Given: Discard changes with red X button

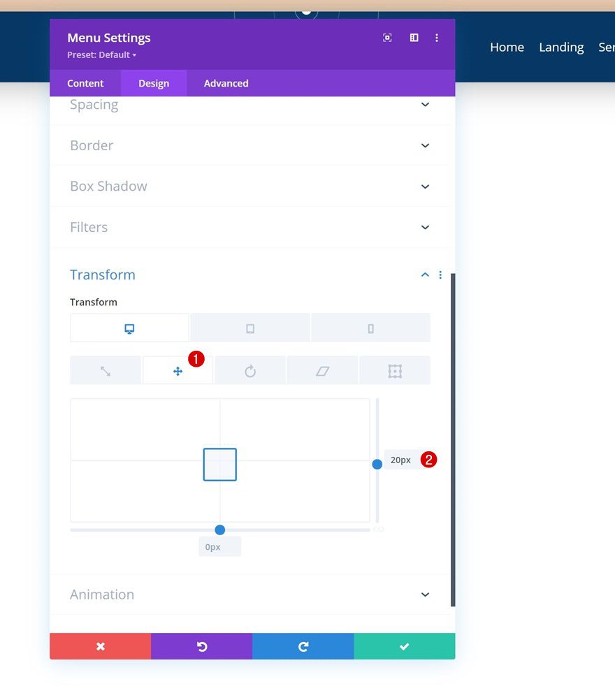Looking at the screenshot, I should [101, 646].
